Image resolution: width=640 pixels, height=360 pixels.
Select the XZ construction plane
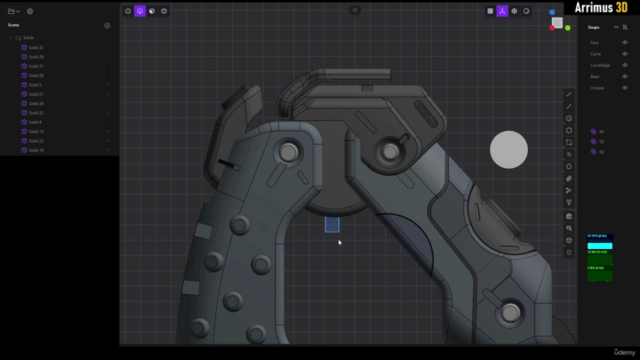(x=598, y=152)
